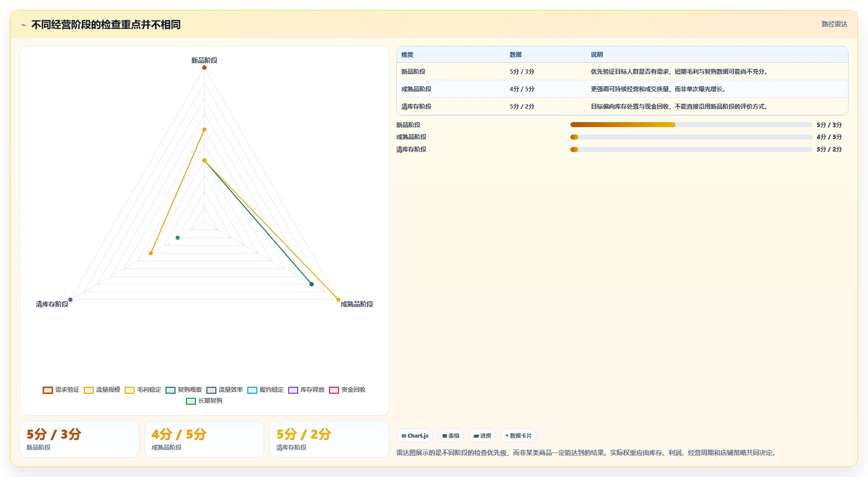
Task: Click the 维度 column header
Action: coord(407,55)
